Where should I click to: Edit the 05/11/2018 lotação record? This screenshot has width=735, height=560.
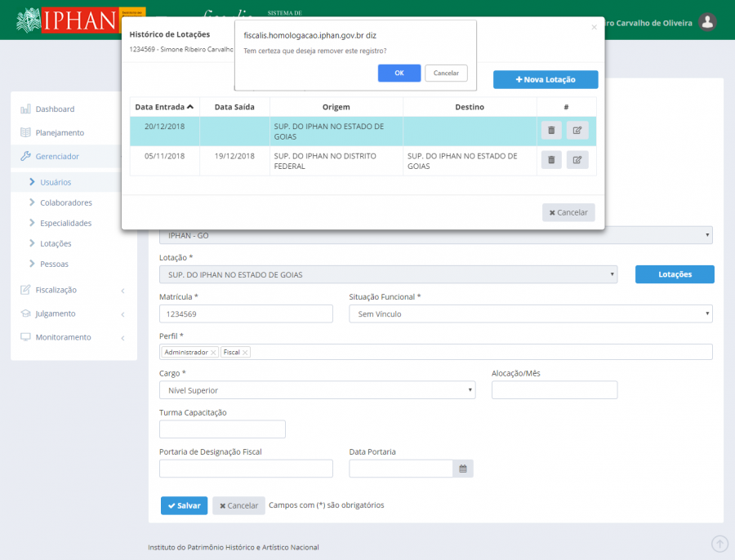(577, 160)
